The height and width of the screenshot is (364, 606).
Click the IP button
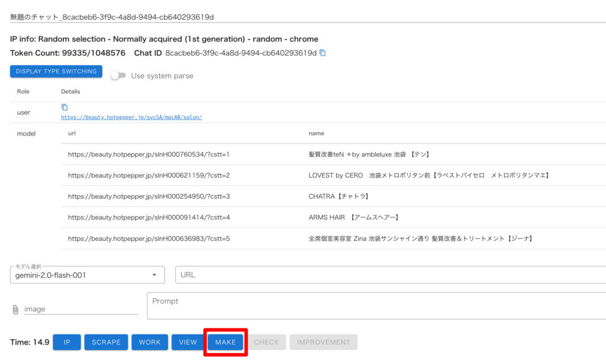[67, 342]
